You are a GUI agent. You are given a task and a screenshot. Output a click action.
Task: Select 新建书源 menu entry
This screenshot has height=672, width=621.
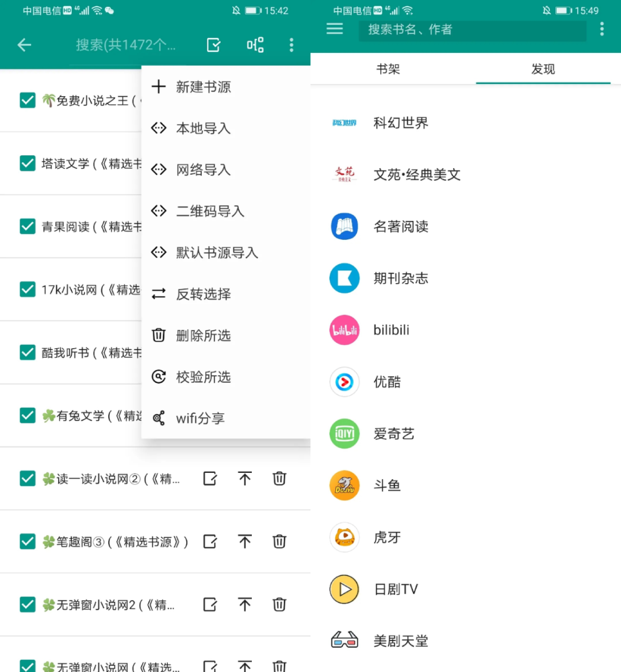click(x=226, y=87)
